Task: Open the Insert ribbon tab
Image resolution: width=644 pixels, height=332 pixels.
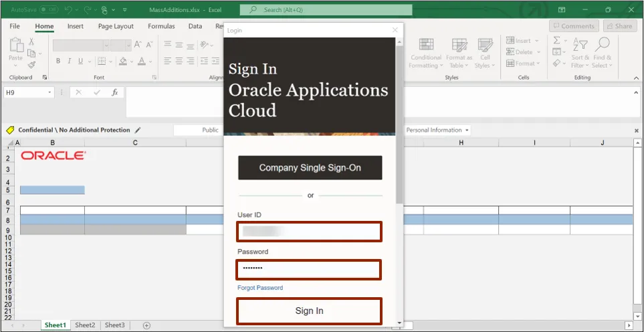Action: tap(76, 26)
